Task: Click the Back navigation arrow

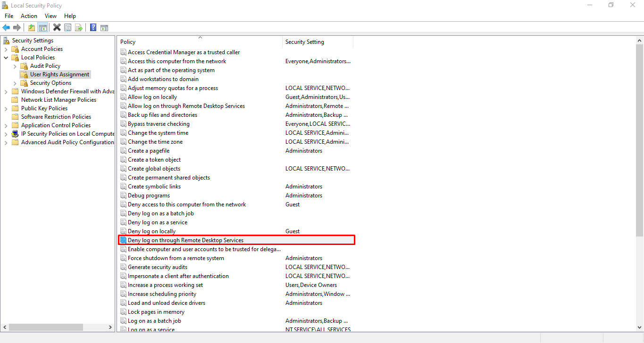Action: tap(6, 27)
